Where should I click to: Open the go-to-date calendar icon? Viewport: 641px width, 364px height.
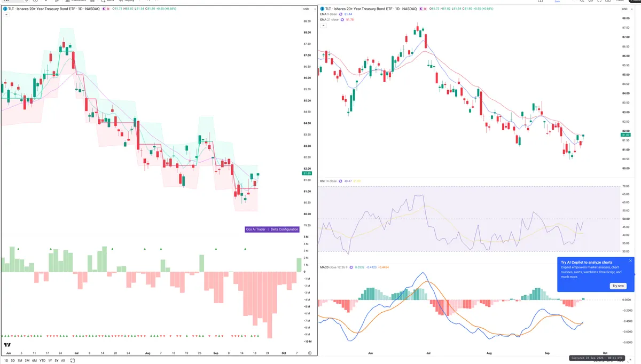pyautogui.click(x=73, y=361)
